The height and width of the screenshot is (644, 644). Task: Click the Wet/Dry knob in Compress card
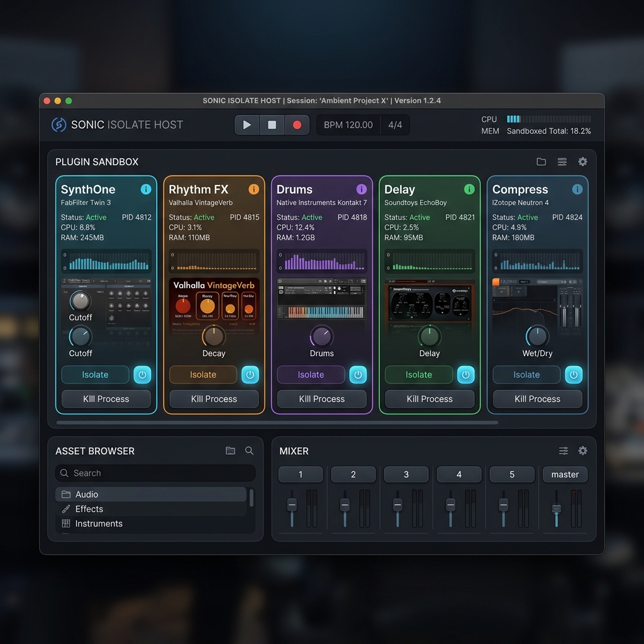pyautogui.click(x=537, y=336)
